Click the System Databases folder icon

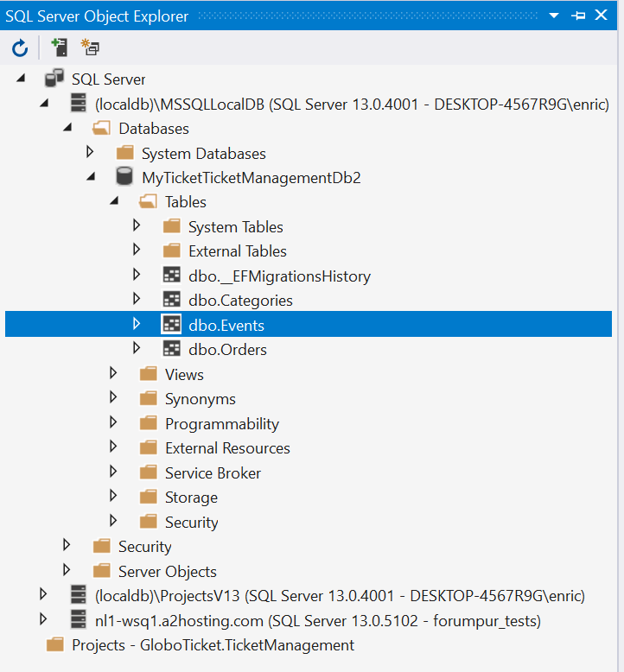125,153
